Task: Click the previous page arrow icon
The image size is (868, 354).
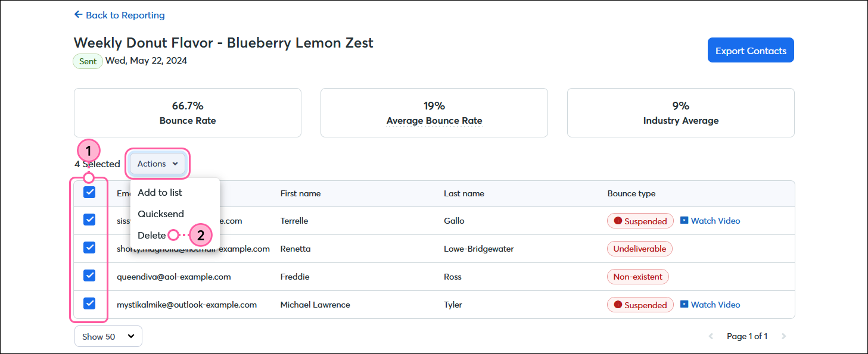Action: (x=710, y=336)
